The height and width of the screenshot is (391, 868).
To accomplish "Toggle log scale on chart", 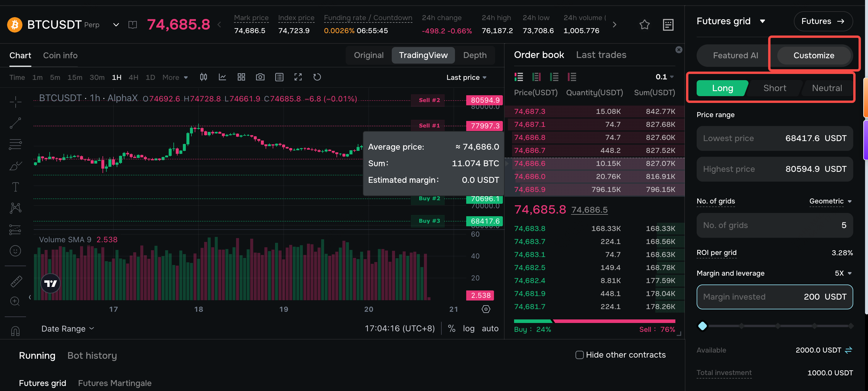I will (x=468, y=329).
